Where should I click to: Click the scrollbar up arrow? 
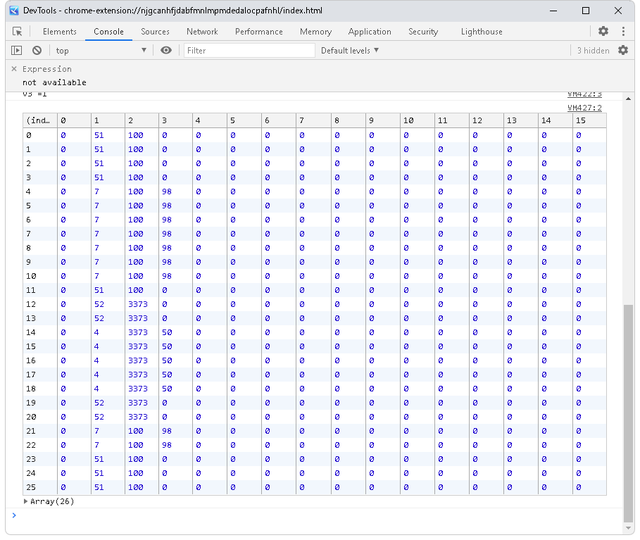click(x=629, y=98)
